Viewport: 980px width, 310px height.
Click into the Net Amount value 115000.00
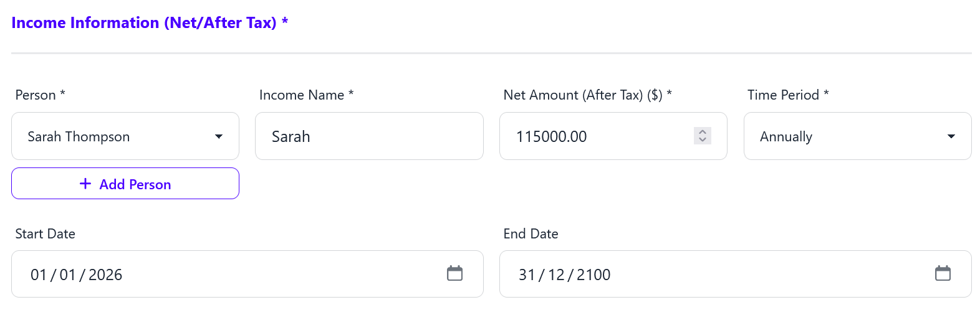click(x=552, y=137)
